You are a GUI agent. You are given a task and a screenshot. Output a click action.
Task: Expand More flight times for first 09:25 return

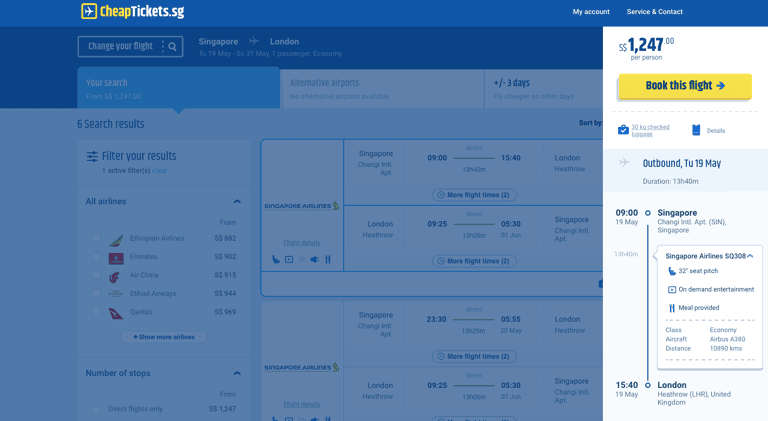(x=474, y=261)
